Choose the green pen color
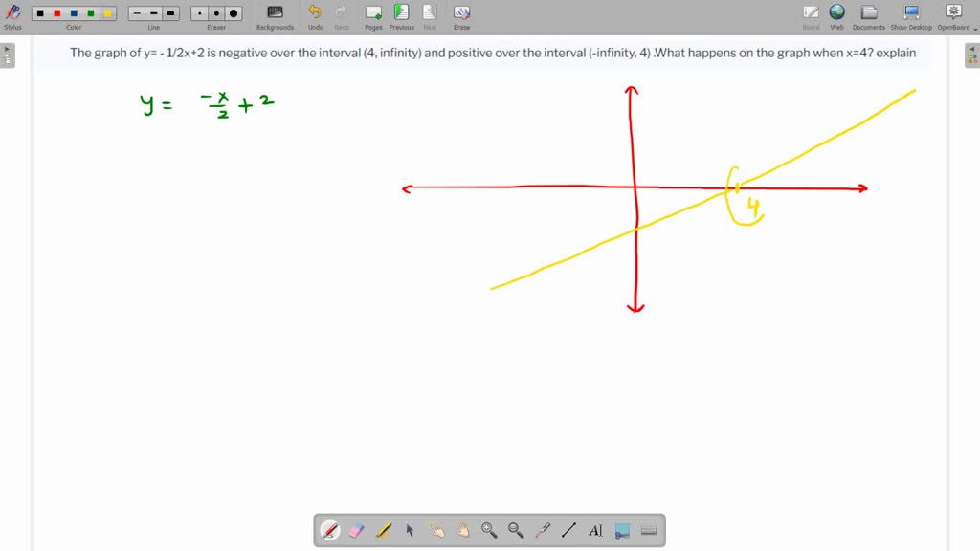 tap(91, 13)
